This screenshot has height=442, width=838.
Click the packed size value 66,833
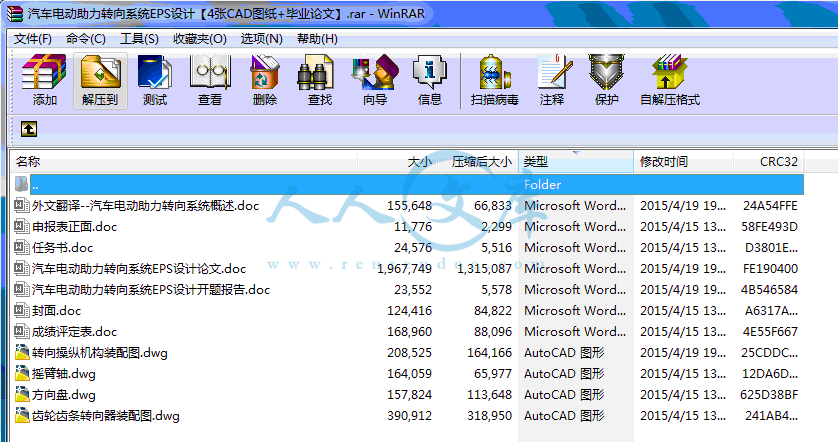(493, 206)
